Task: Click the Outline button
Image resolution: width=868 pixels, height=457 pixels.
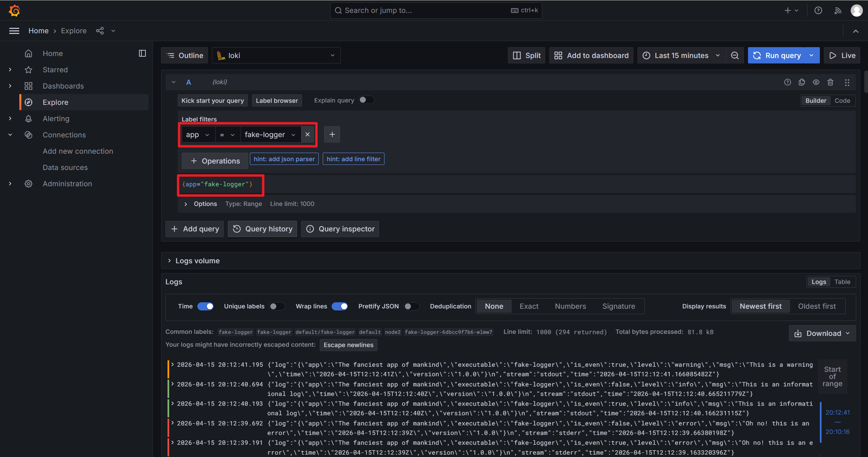Action: (x=184, y=55)
